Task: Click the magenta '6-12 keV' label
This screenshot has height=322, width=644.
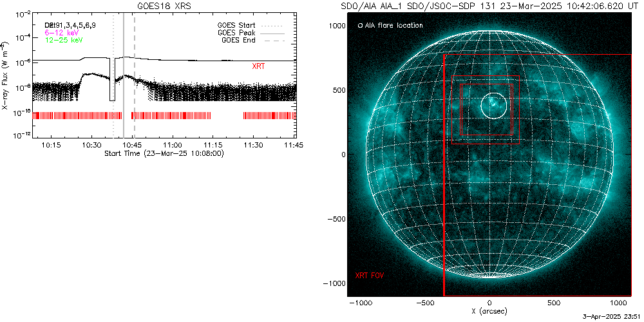Action: (62, 32)
